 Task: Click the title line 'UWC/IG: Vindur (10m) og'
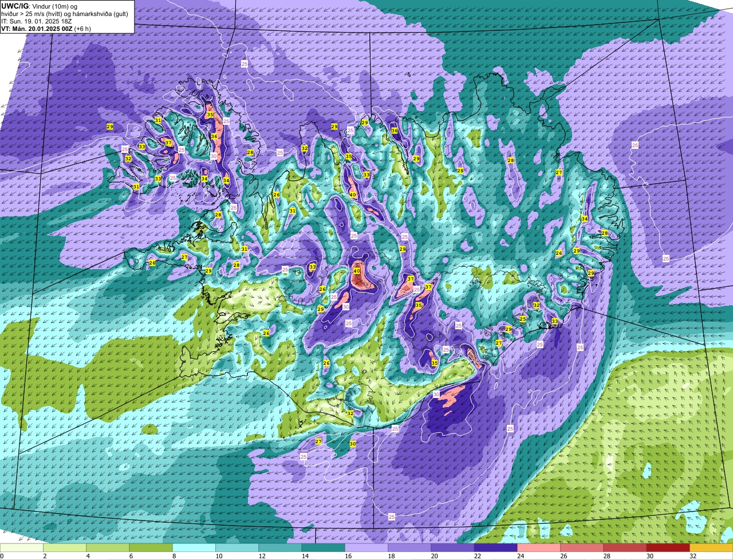[x=40, y=6]
